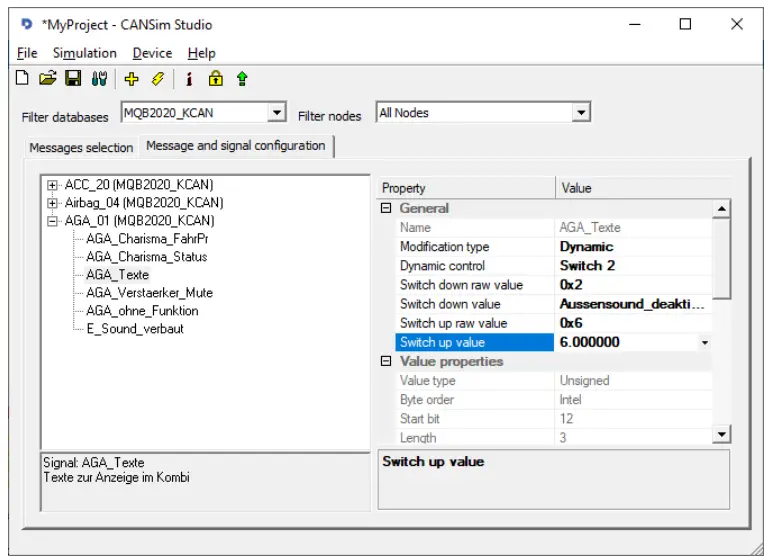Expand the Airbag_04 message node

coord(53,203)
